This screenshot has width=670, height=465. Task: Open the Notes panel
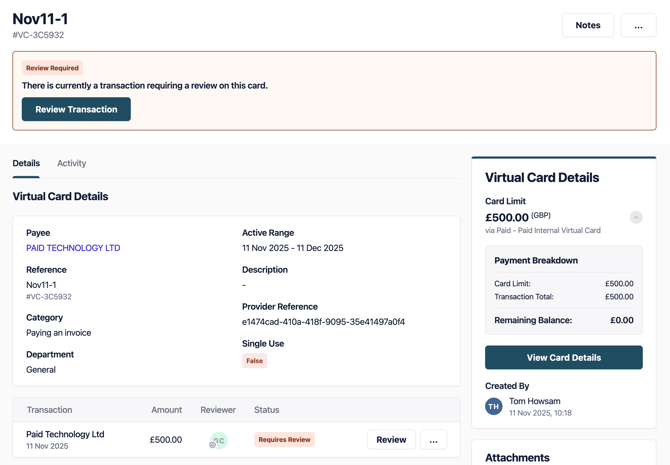588,25
